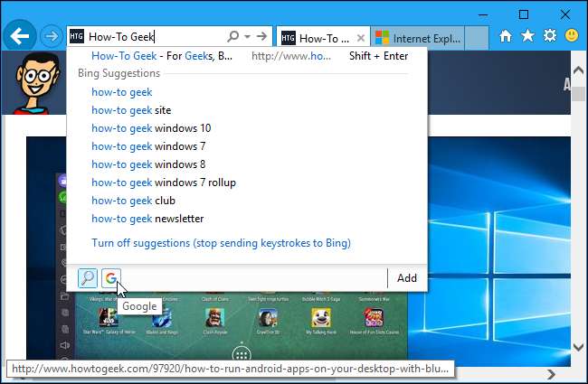Minimize the Internet Explorer window

483,15
